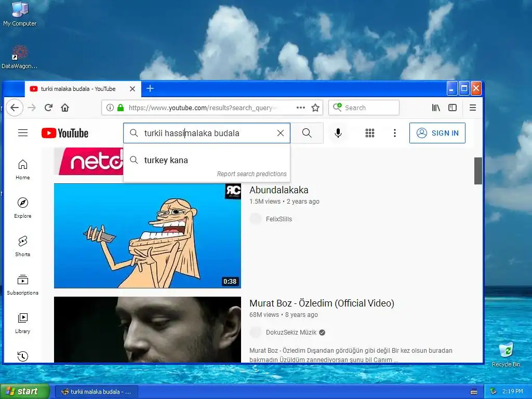Open a new tab with plus button
This screenshot has width=532, height=399.
(150, 88)
